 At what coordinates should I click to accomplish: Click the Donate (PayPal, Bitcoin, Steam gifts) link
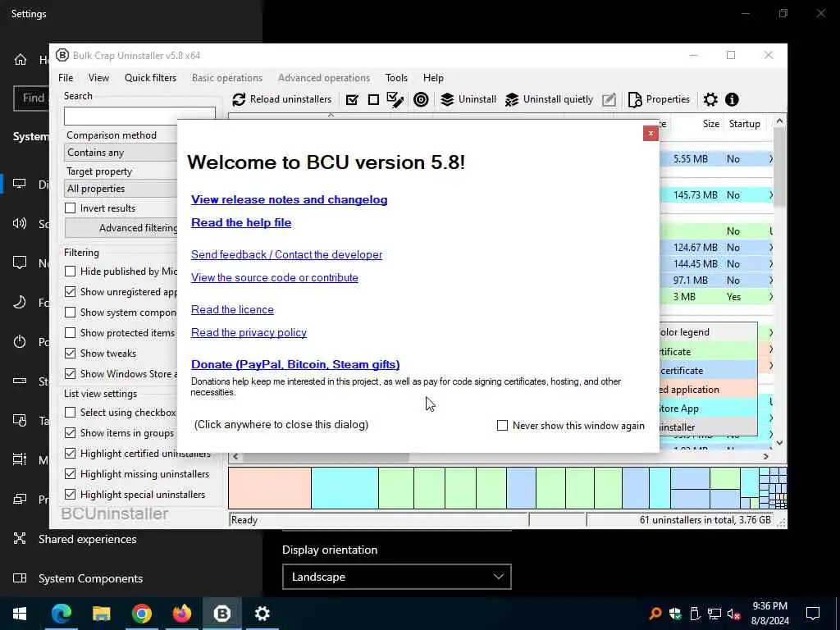click(295, 364)
